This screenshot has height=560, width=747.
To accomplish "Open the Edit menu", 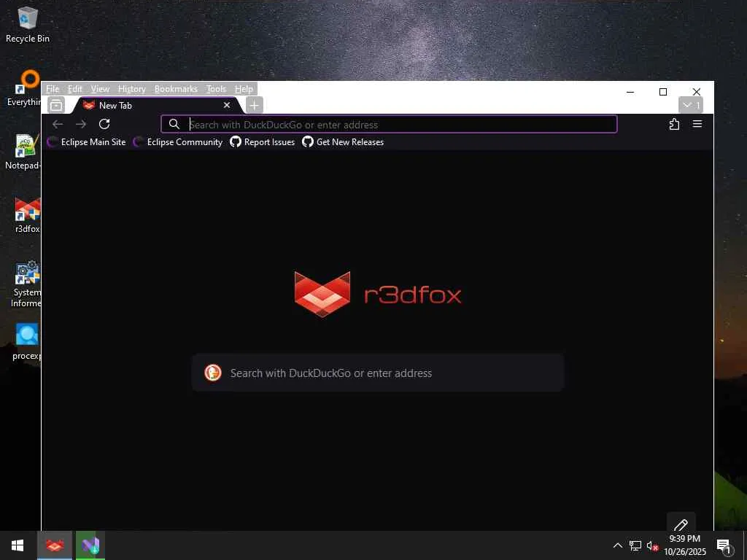I will 75,89.
